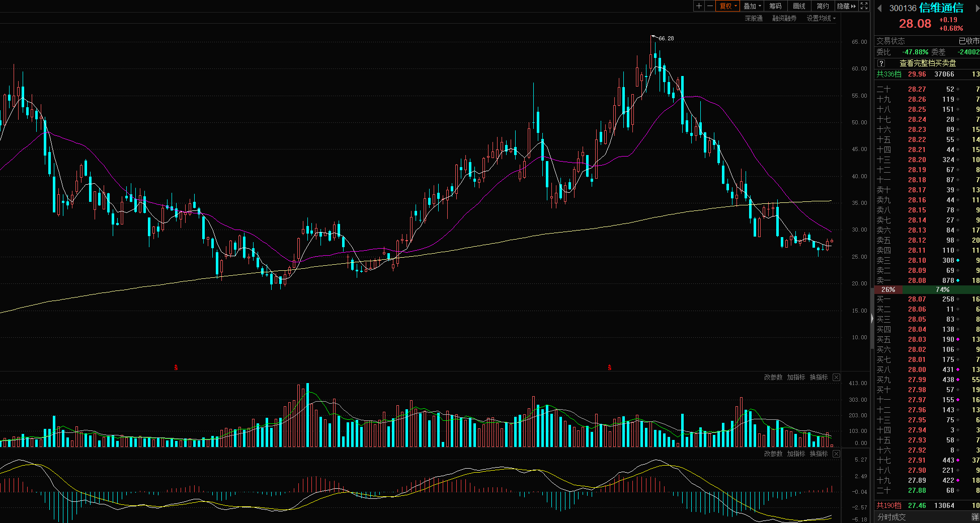Select ask row 二十 at 28.27
Screen dimensions: 980x523
(x=927, y=89)
